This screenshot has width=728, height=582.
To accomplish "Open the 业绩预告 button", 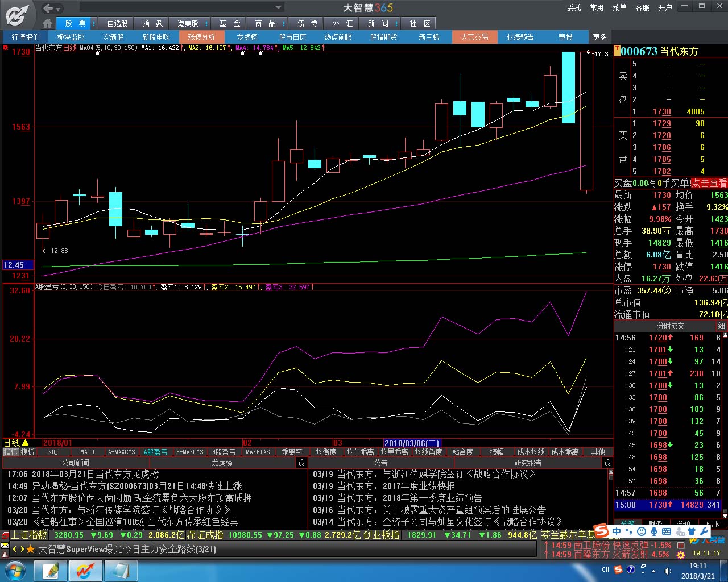I will [x=520, y=37].
